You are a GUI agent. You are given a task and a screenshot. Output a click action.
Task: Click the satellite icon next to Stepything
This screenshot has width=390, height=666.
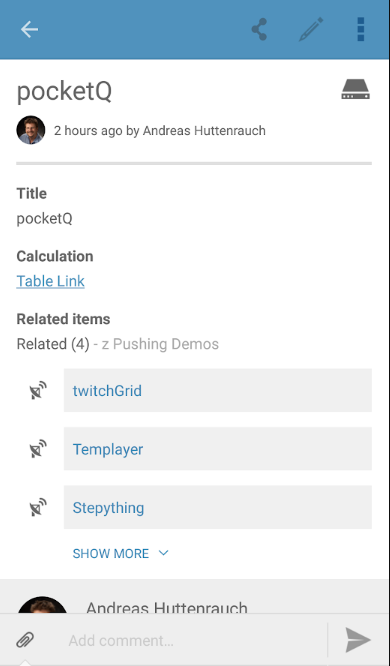click(x=38, y=507)
